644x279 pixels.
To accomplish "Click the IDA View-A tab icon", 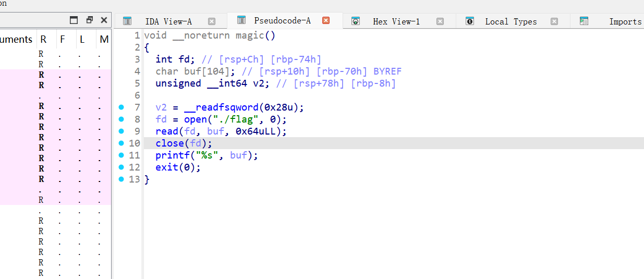I will [x=127, y=21].
